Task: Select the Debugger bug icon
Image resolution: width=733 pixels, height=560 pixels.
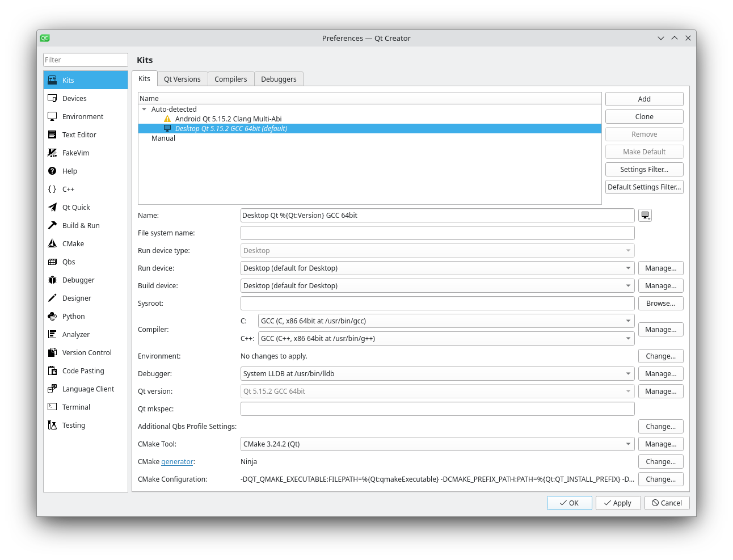Action: pos(52,280)
